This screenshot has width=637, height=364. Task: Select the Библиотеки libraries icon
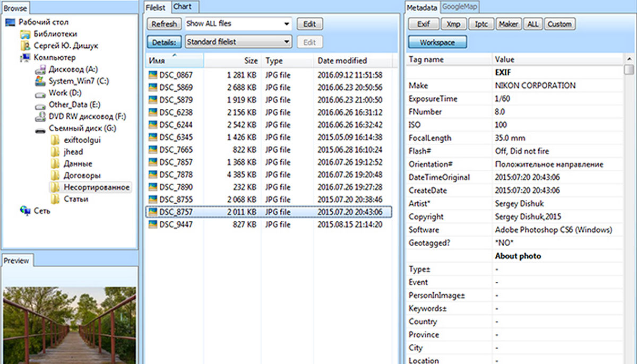[x=25, y=34]
